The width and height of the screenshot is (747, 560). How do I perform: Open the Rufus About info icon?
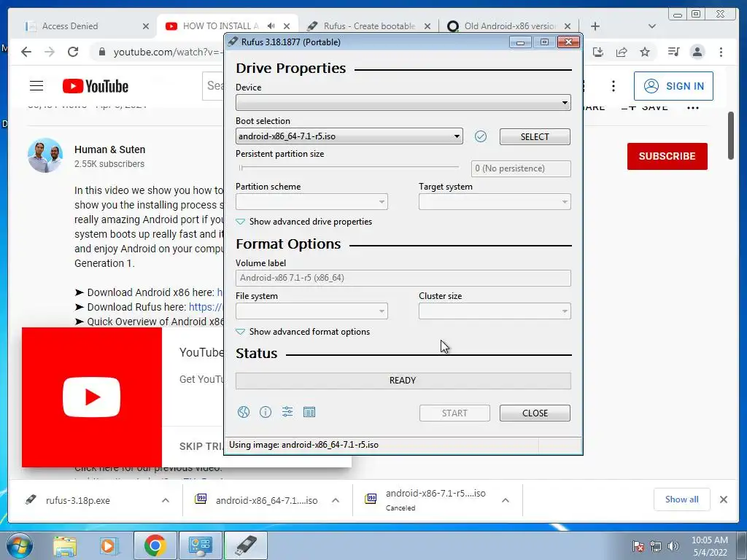tap(266, 412)
